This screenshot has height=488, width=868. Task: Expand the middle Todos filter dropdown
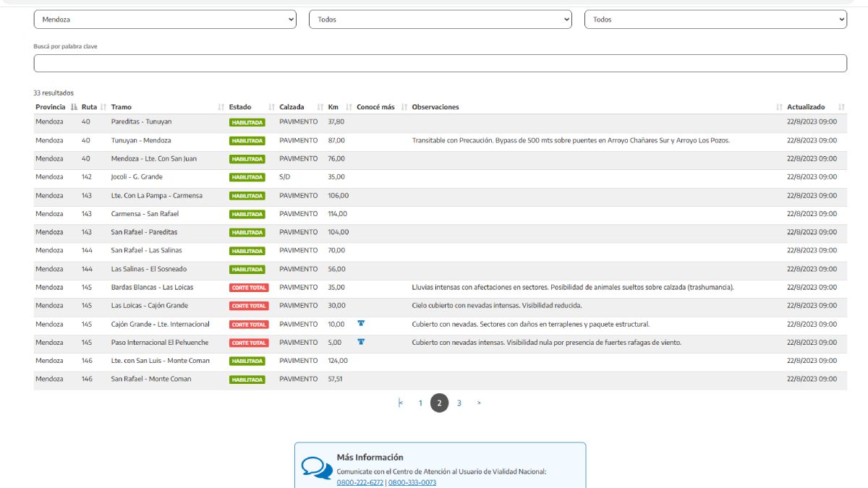tap(441, 20)
